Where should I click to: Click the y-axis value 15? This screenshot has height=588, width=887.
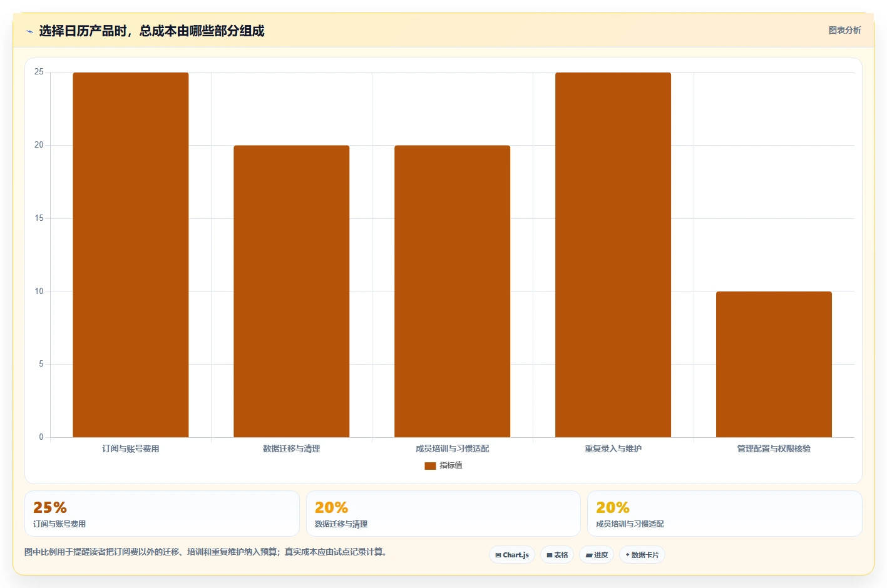tap(39, 218)
